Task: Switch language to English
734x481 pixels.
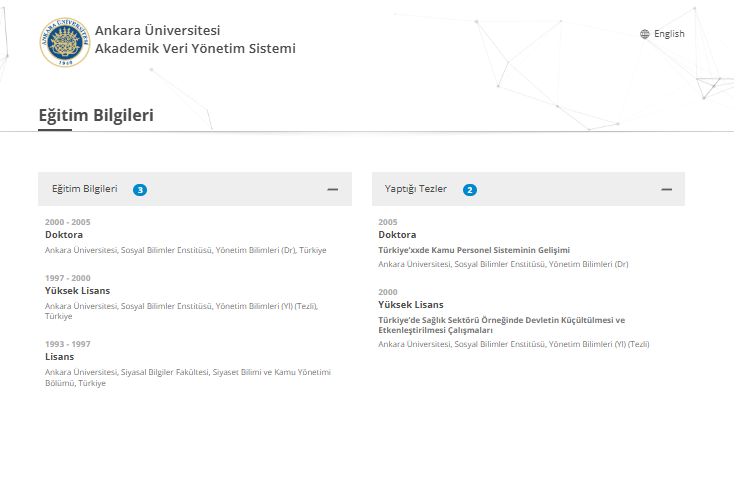Action: [x=669, y=34]
